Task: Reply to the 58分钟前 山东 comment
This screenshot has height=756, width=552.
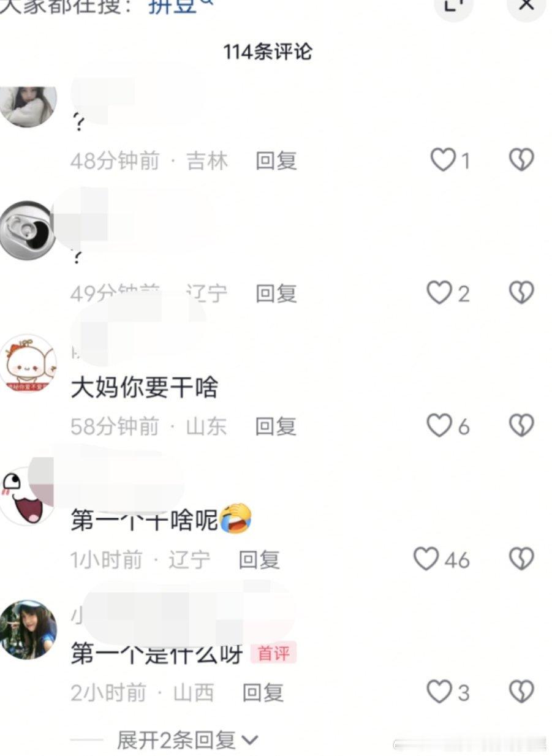Action: coord(276,426)
